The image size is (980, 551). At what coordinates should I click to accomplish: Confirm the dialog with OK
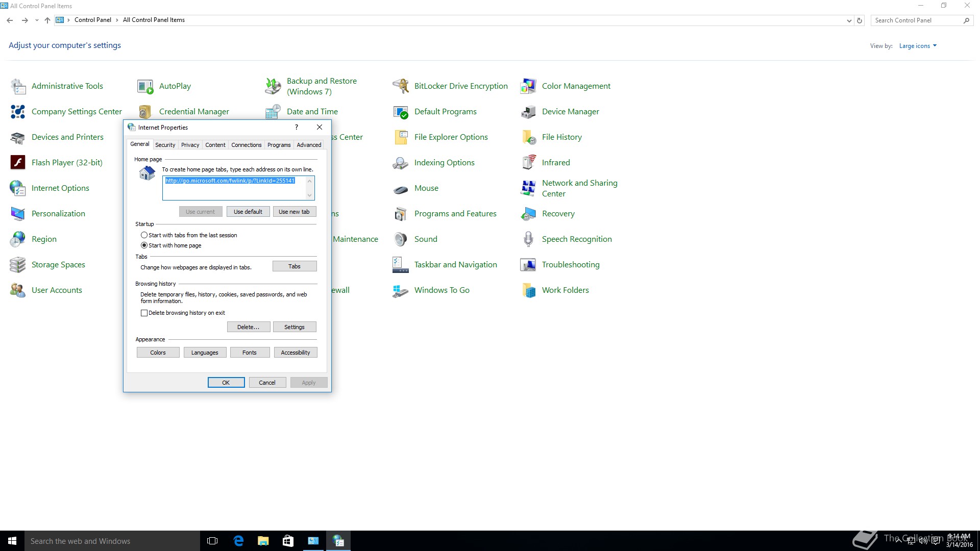click(226, 383)
